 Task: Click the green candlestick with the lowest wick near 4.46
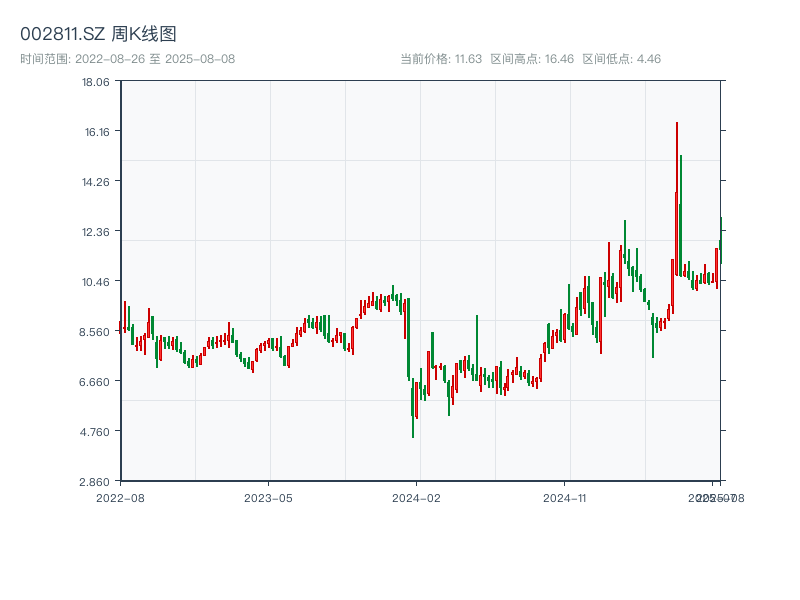point(413,408)
